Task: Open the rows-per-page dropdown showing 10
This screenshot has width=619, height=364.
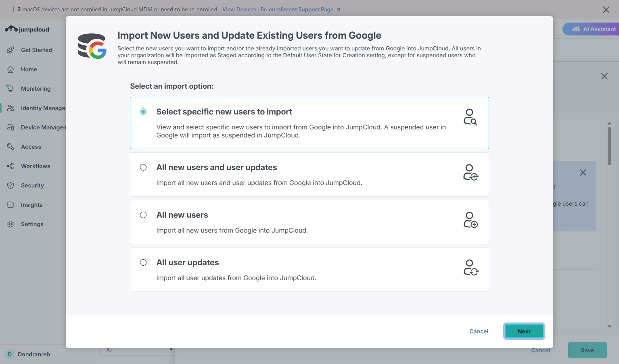Action: 138,350
